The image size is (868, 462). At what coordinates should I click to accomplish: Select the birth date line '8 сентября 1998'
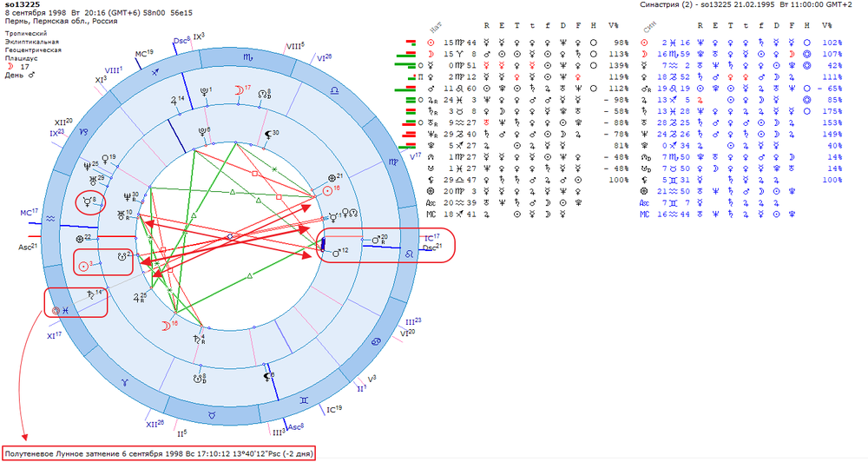(x=36, y=13)
